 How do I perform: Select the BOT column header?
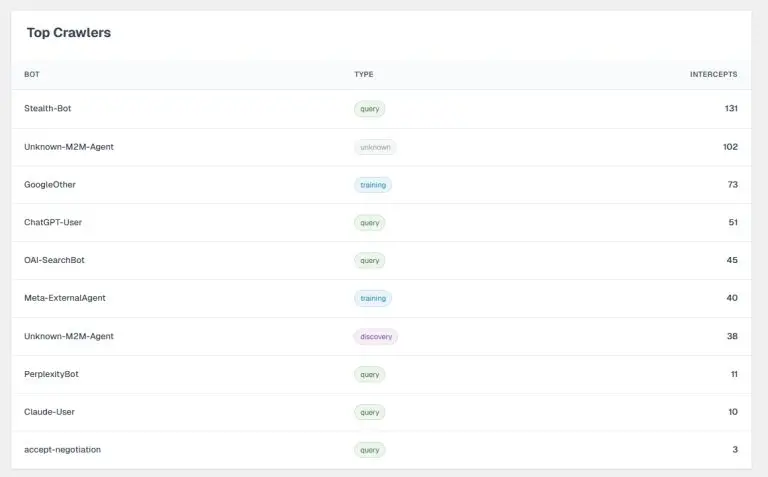point(32,74)
